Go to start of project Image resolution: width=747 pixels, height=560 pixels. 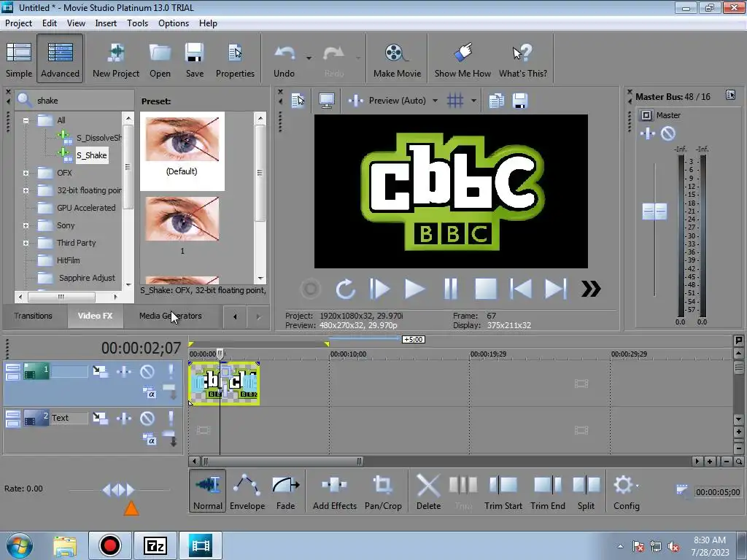(x=520, y=289)
